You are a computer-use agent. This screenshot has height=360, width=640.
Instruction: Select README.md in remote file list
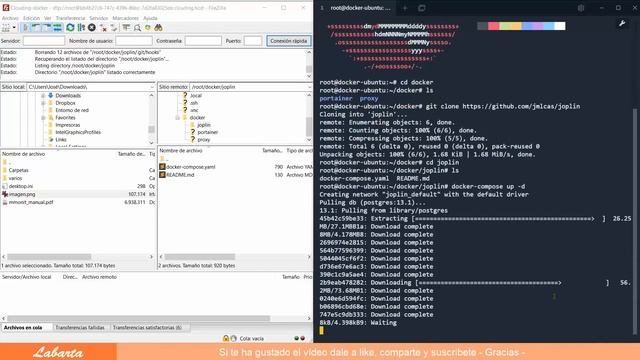180,175
